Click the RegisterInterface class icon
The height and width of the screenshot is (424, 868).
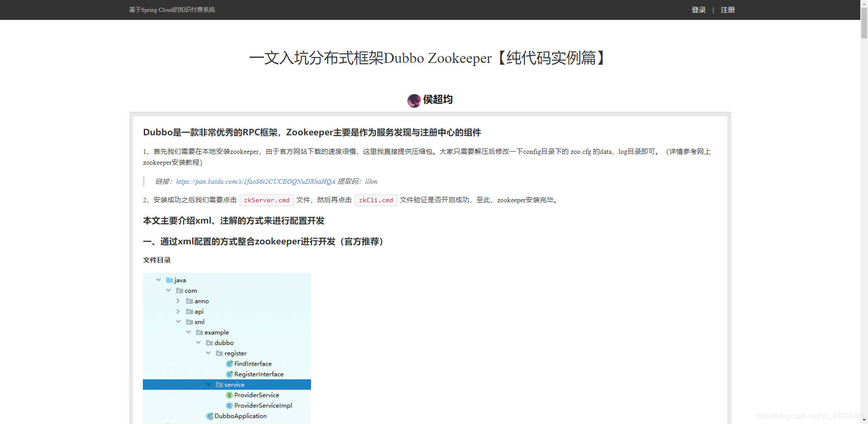229,374
